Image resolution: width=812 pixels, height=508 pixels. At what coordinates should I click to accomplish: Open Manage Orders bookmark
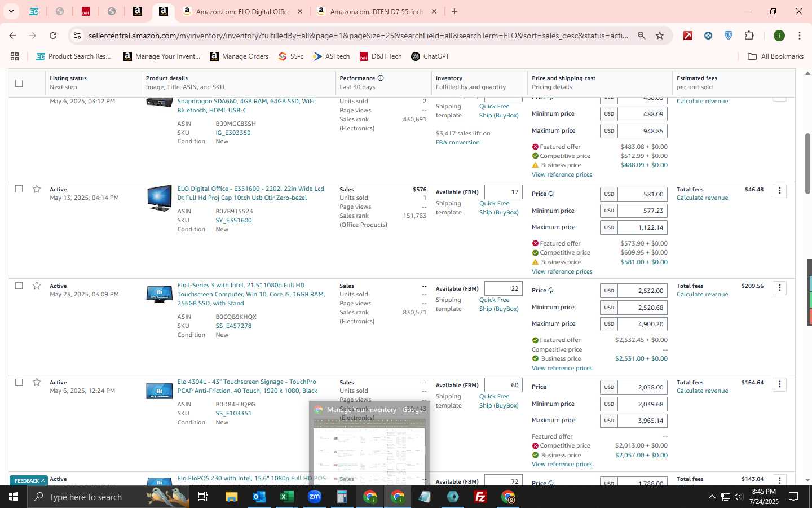pyautogui.click(x=239, y=56)
